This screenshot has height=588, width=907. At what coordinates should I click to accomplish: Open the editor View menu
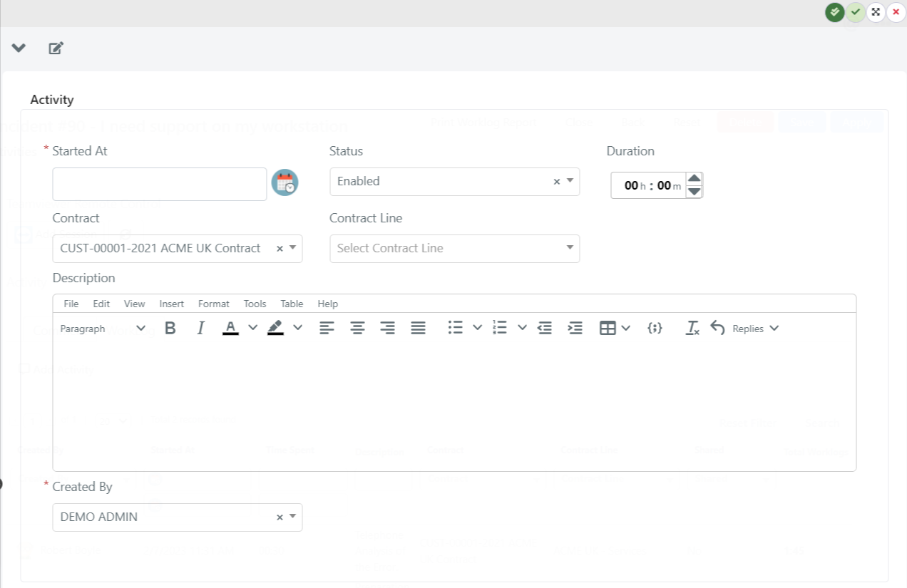134,304
